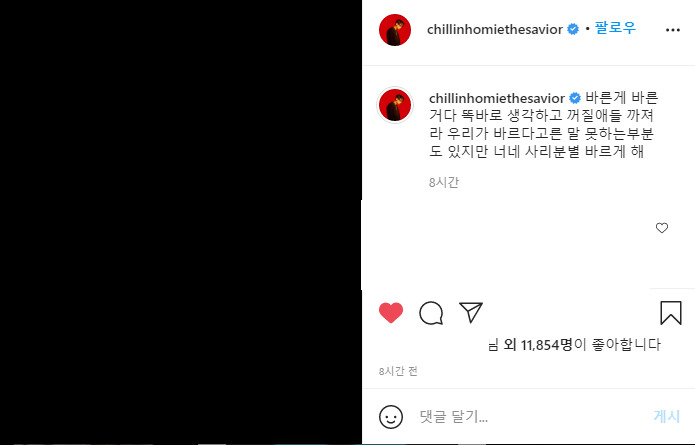Click caption profile avatar
The width and height of the screenshot is (695, 445).
395,105
